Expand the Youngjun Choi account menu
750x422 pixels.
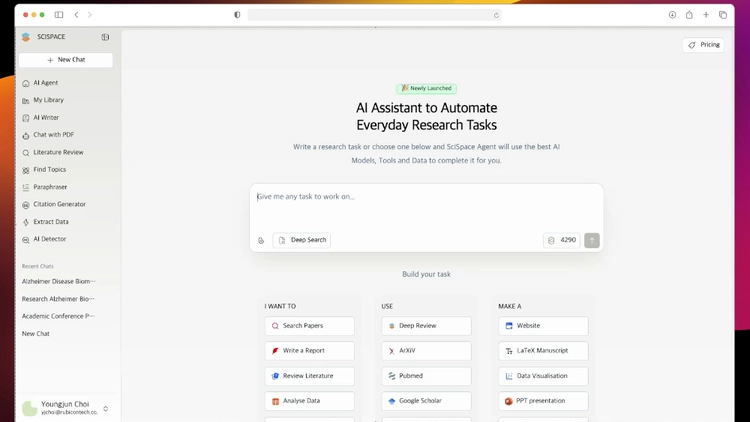point(106,409)
